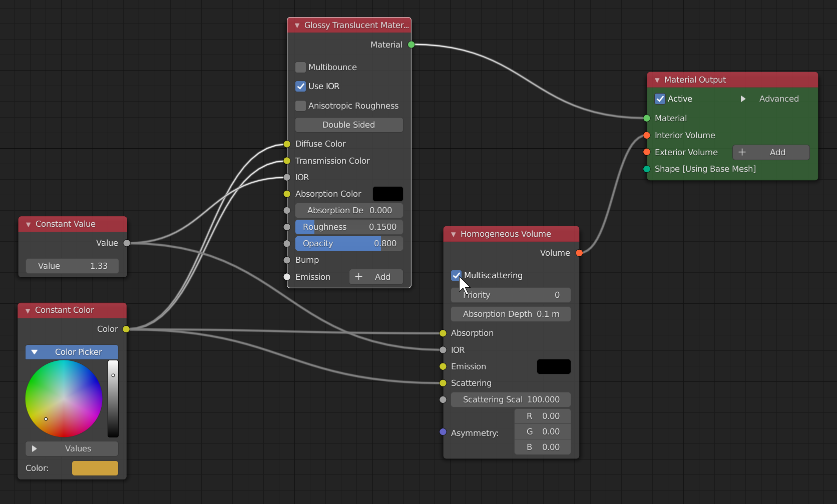Click the blue Asymmetry input socket

[x=443, y=432]
